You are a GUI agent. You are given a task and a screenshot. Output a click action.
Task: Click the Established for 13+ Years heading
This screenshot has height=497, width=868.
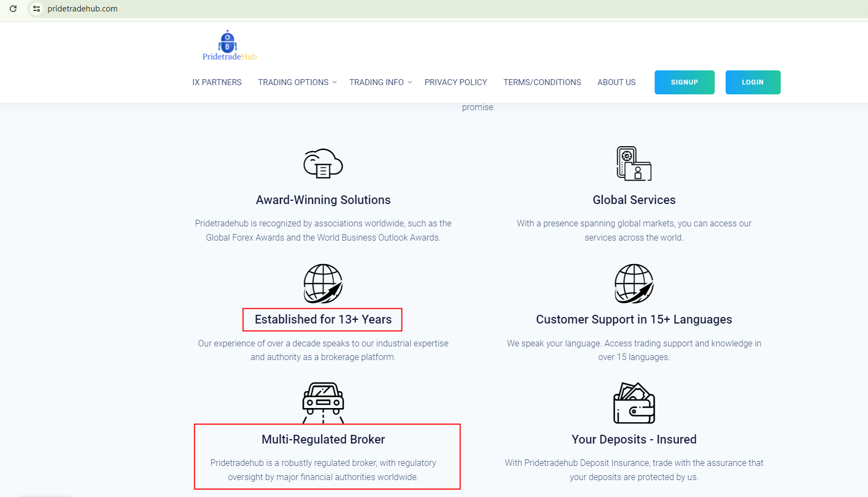[x=323, y=320]
